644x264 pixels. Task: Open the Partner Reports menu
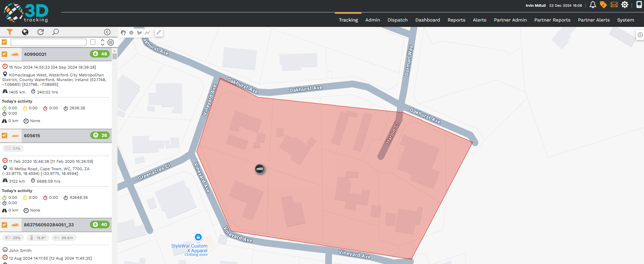[552, 20]
